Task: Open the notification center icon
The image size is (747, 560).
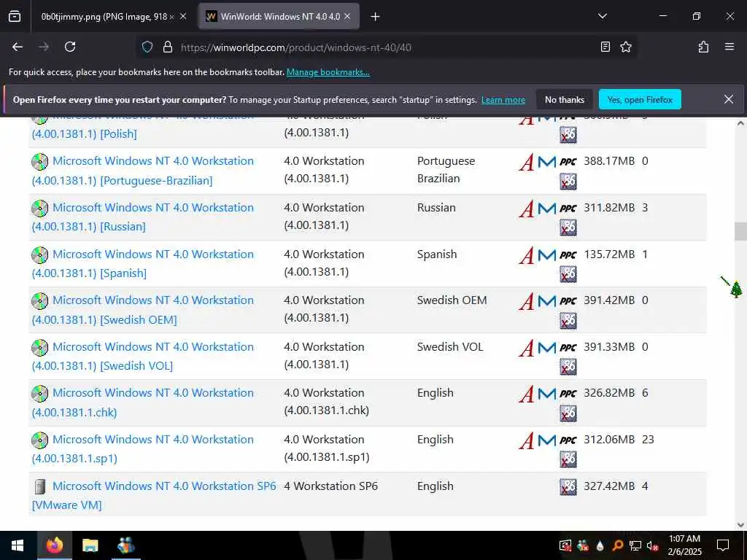Action: [723, 545]
